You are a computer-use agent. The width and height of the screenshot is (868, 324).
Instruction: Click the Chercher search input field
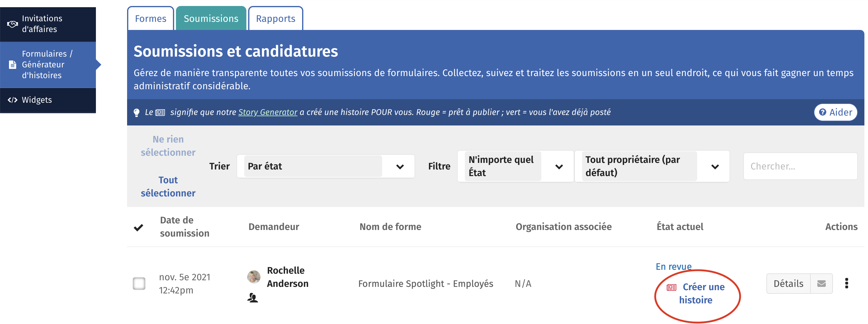pyautogui.click(x=800, y=166)
